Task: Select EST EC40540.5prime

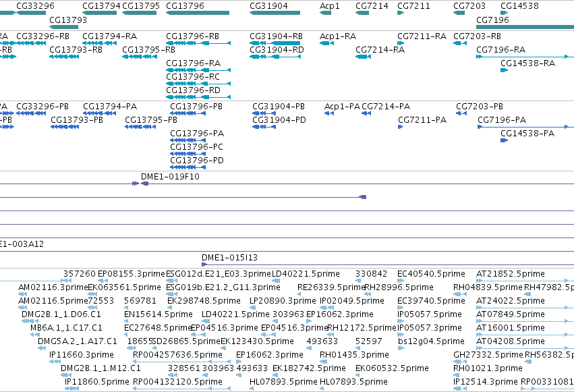Action: click(x=431, y=274)
